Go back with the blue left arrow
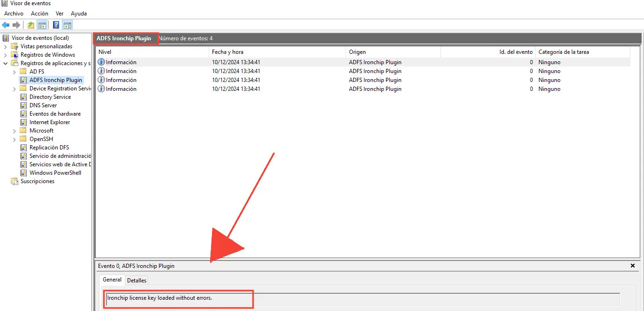This screenshot has width=644, height=311. point(6,25)
